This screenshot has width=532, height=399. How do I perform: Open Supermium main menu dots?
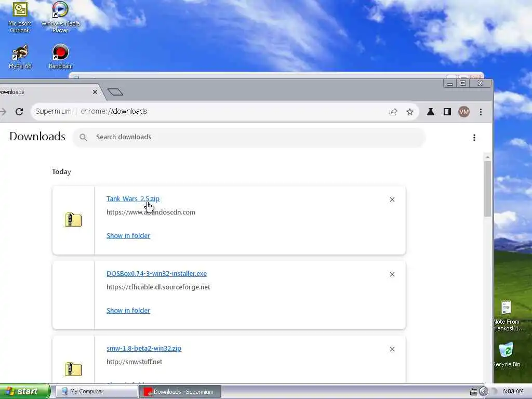pos(481,112)
